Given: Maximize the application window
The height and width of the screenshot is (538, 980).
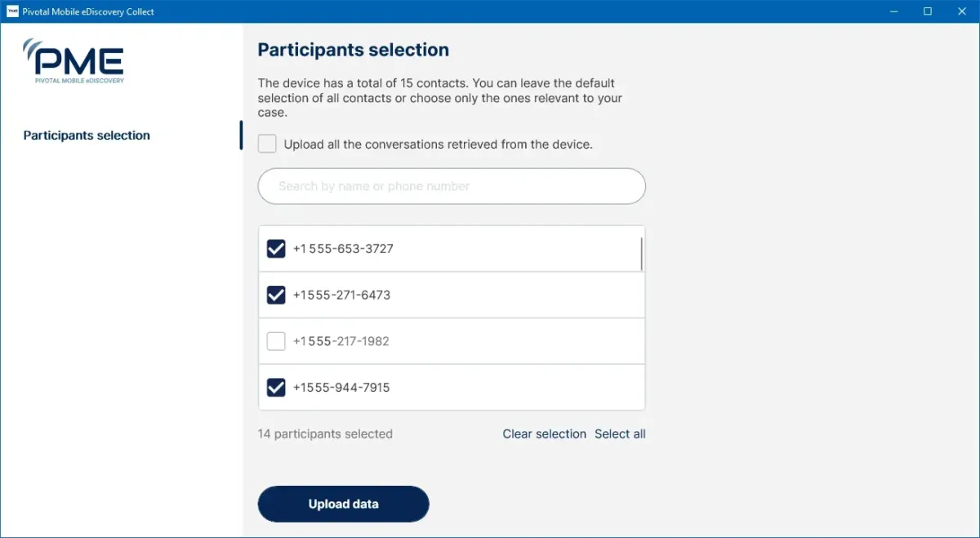Looking at the screenshot, I should 928,11.
